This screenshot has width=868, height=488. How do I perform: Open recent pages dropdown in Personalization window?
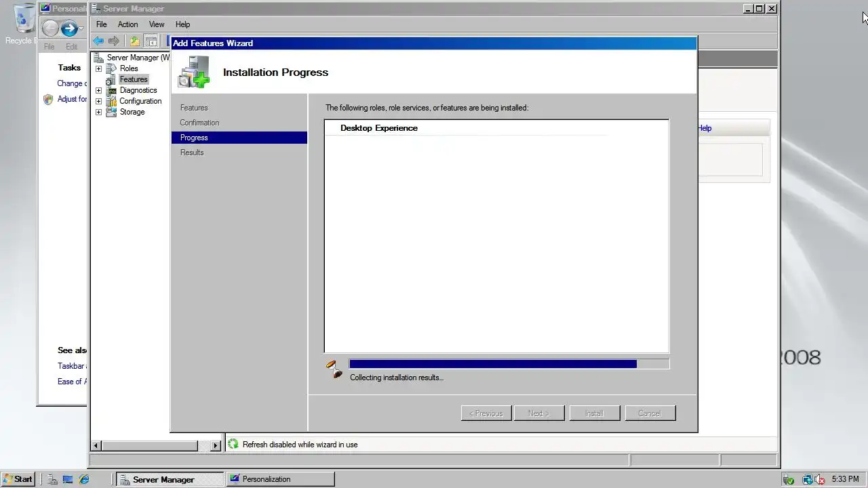click(82, 28)
